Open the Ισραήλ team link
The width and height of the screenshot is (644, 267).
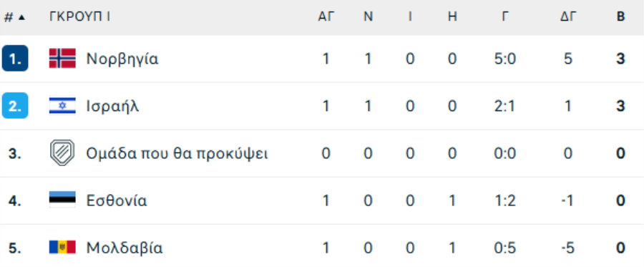coord(112,106)
